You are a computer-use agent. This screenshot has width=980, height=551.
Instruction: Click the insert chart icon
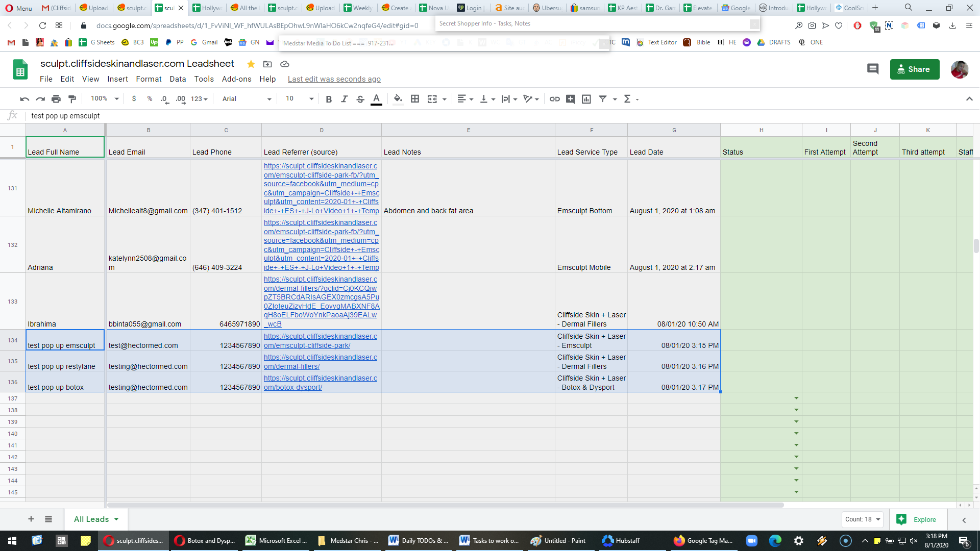point(586,99)
